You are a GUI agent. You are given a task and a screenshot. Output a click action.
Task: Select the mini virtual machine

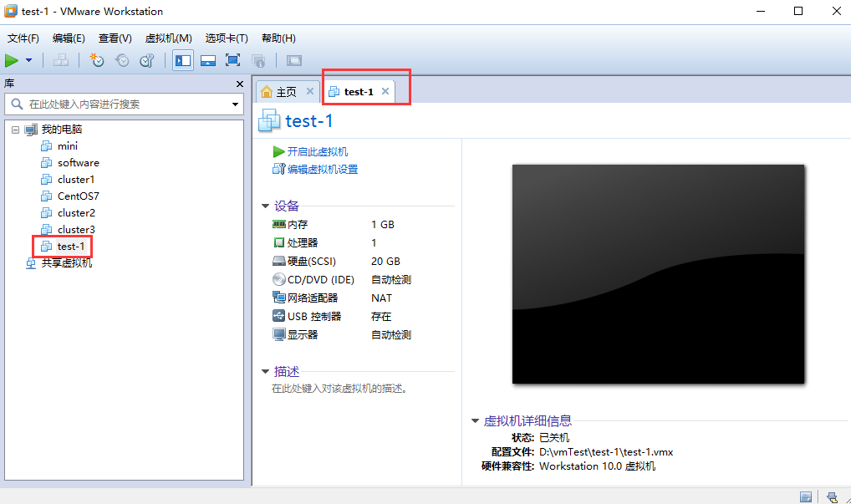point(68,146)
